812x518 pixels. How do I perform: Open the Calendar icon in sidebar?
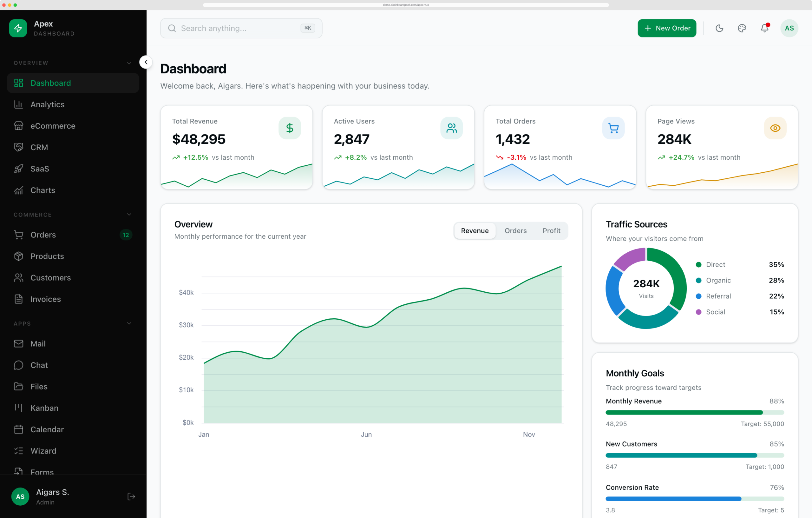pos(18,429)
